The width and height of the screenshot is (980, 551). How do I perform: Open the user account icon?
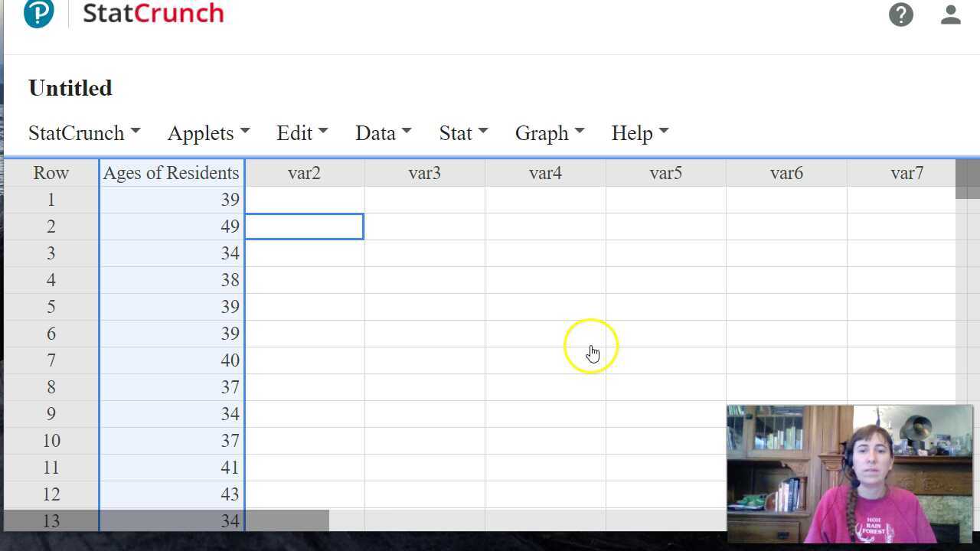[x=950, y=15]
